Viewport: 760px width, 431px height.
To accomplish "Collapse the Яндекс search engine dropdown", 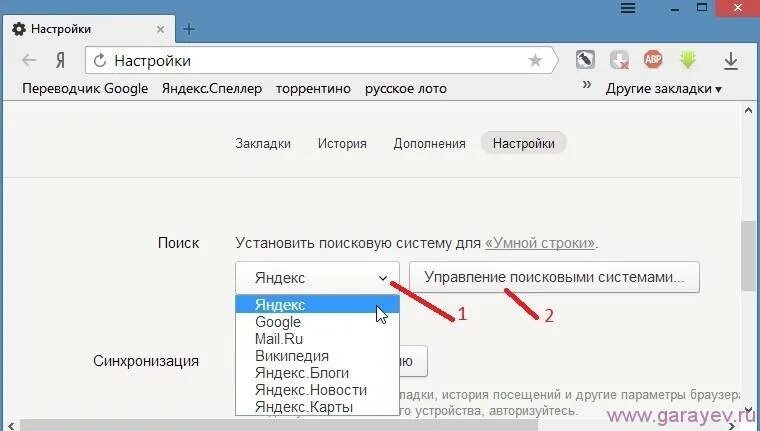I will point(317,278).
